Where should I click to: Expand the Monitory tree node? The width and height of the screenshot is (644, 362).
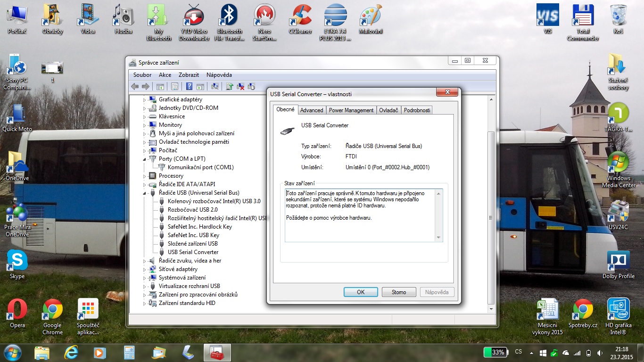(145, 125)
